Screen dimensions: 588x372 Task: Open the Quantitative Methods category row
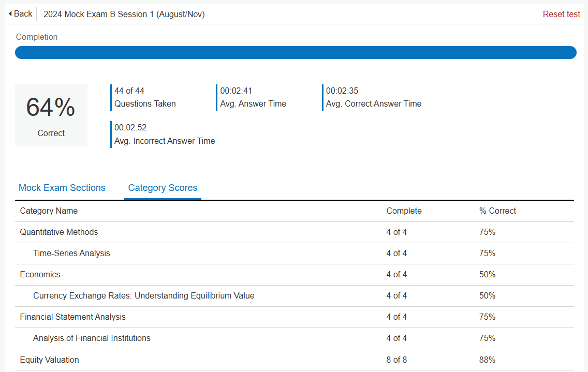(295, 232)
